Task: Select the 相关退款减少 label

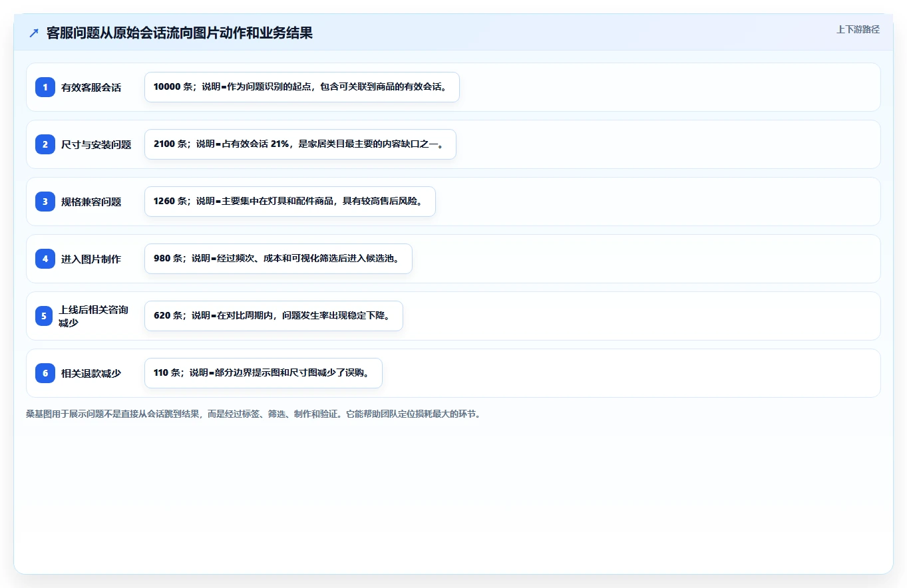Action: point(91,373)
